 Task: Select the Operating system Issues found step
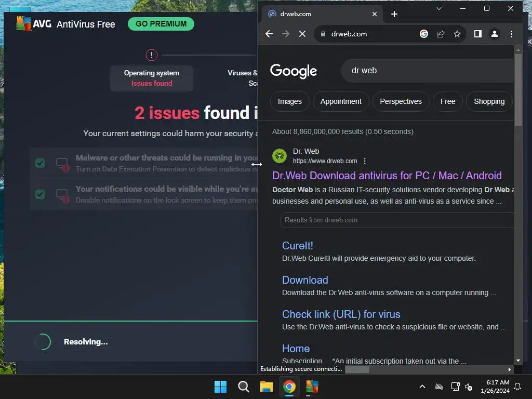click(152, 78)
